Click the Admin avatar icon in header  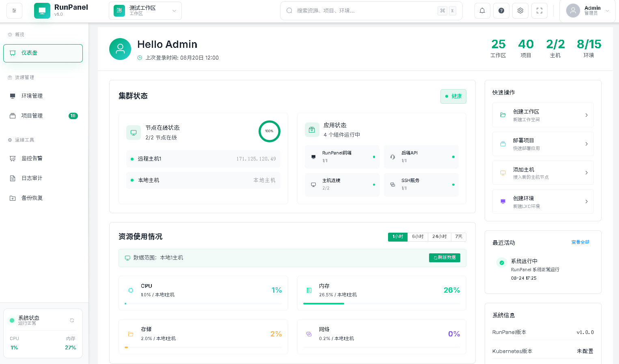573,11
